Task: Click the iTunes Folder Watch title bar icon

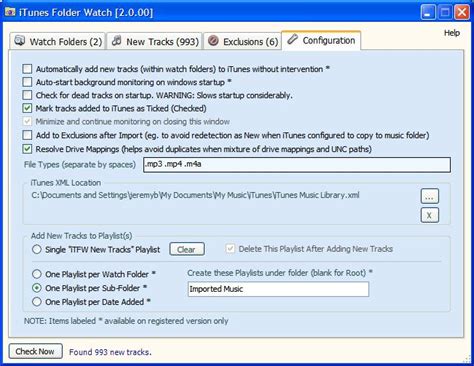Action: (x=10, y=12)
